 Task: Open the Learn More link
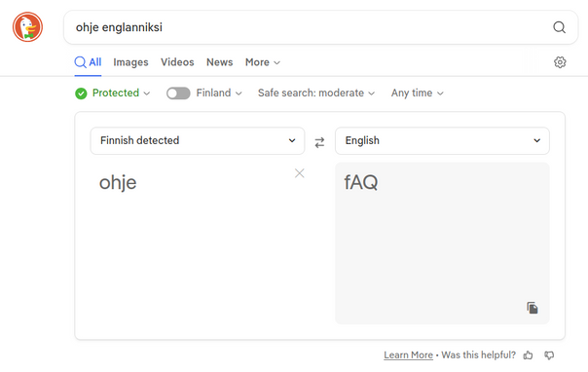pos(408,355)
